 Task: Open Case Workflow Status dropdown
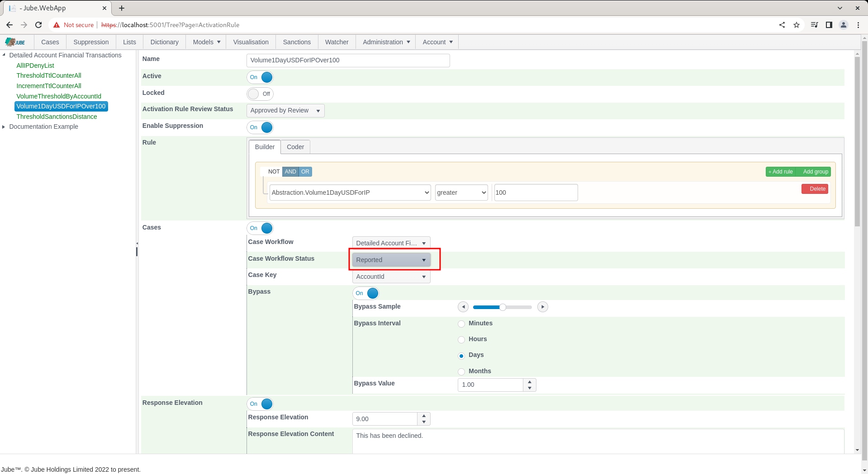[x=391, y=260]
